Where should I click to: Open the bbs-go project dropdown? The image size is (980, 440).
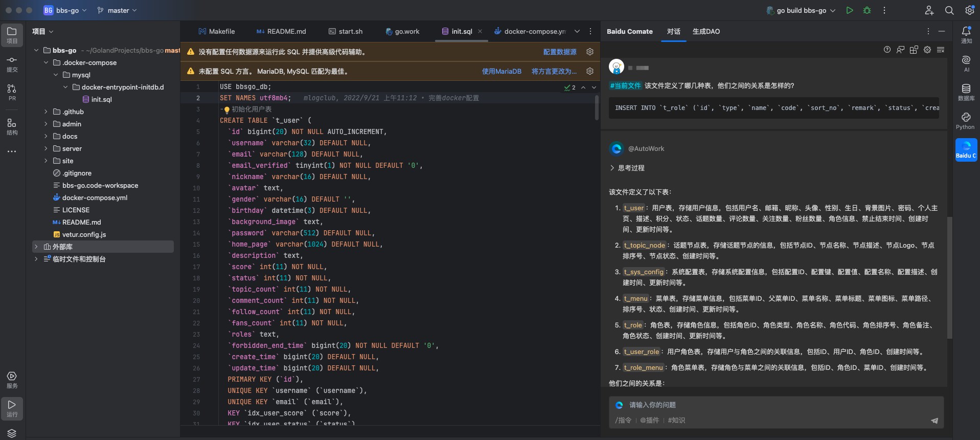(65, 10)
